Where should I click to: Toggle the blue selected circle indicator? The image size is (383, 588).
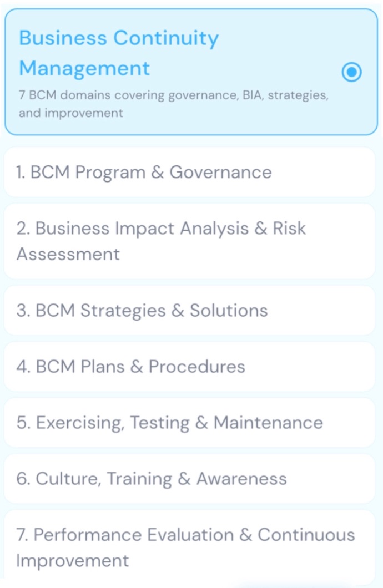coord(351,72)
